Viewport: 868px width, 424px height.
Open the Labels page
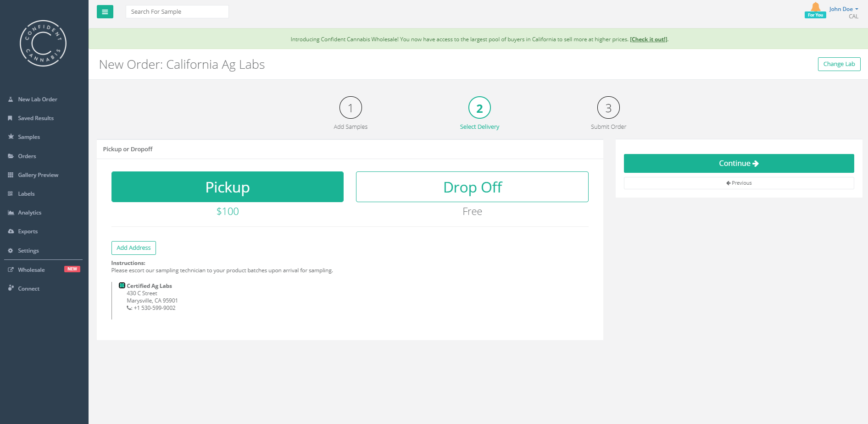pos(26,194)
